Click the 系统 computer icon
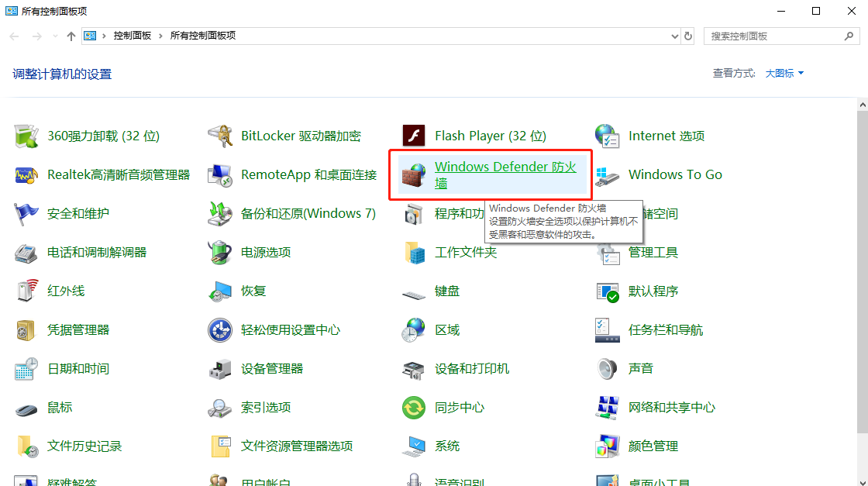Screen dimensions: 868x486 click(x=414, y=446)
